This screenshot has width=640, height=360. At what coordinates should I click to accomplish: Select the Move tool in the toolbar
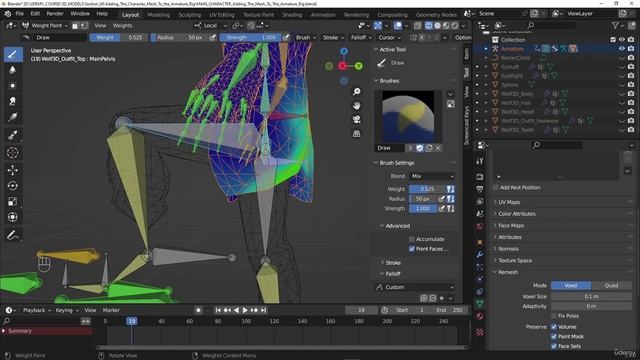click(13, 170)
